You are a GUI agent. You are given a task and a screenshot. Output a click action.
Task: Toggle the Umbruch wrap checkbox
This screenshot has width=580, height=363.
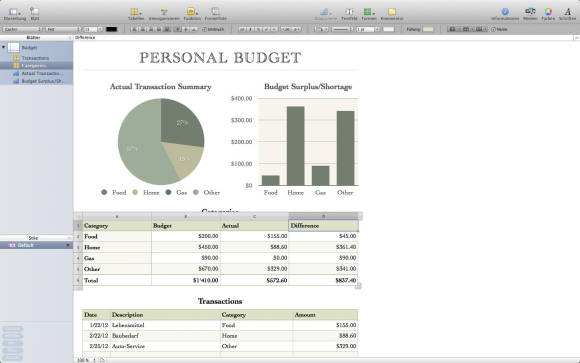(x=204, y=29)
